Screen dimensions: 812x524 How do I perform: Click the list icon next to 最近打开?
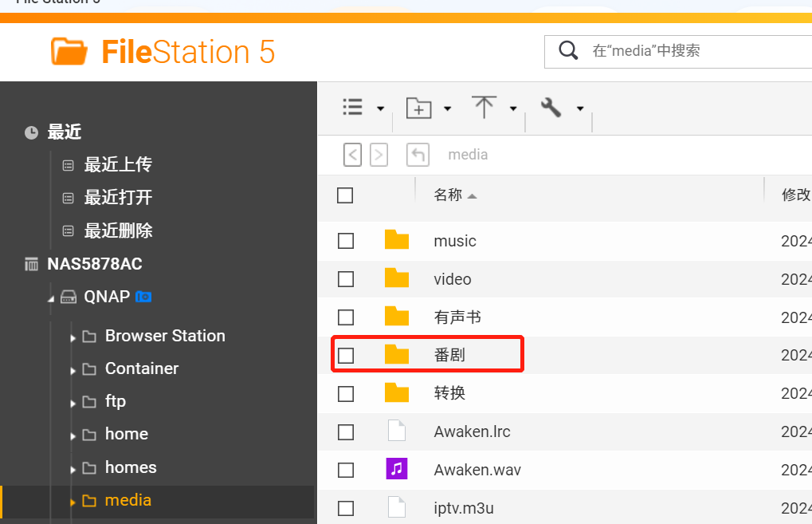tap(68, 199)
